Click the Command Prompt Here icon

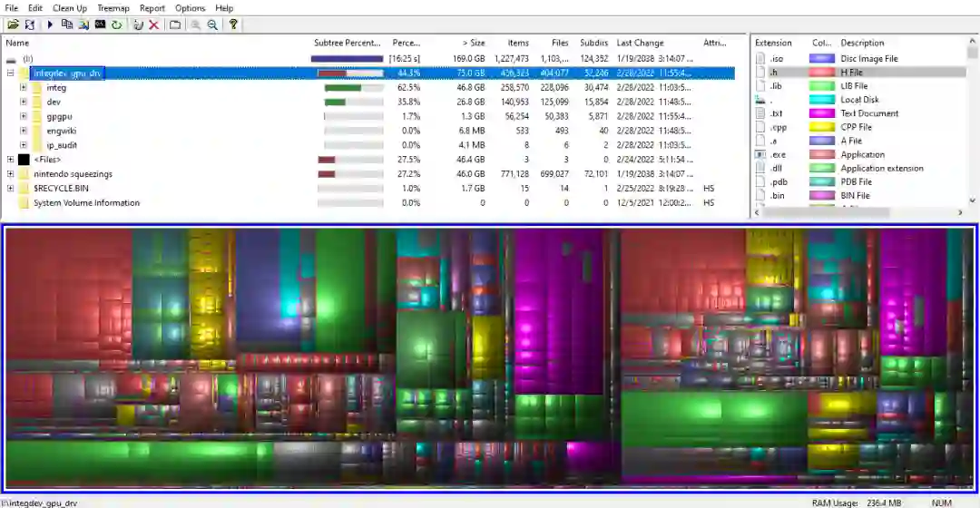(x=100, y=25)
